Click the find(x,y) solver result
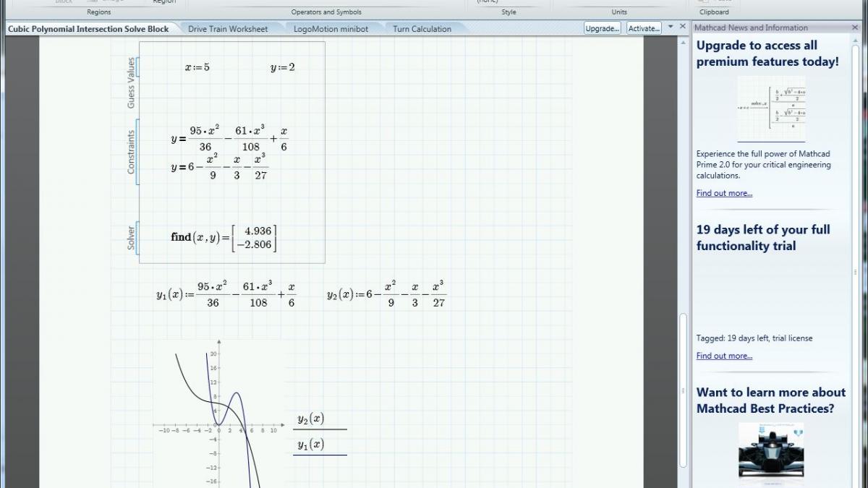 (x=224, y=238)
